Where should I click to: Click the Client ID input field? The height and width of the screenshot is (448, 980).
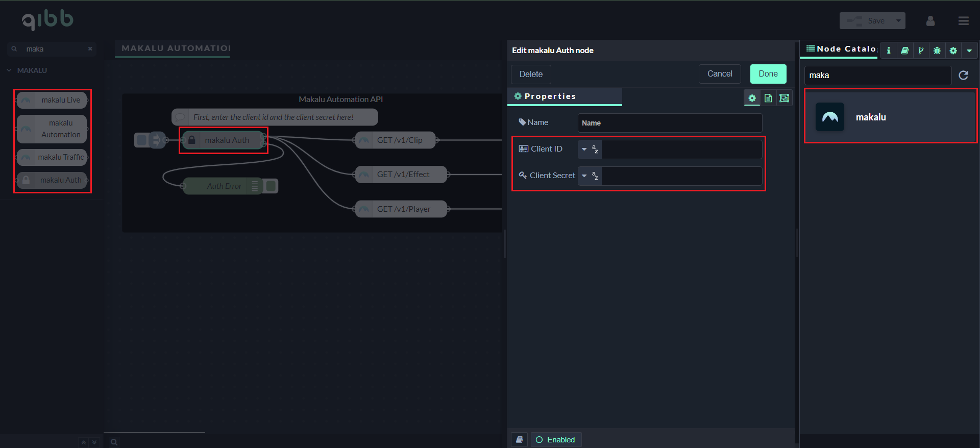click(x=681, y=150)
